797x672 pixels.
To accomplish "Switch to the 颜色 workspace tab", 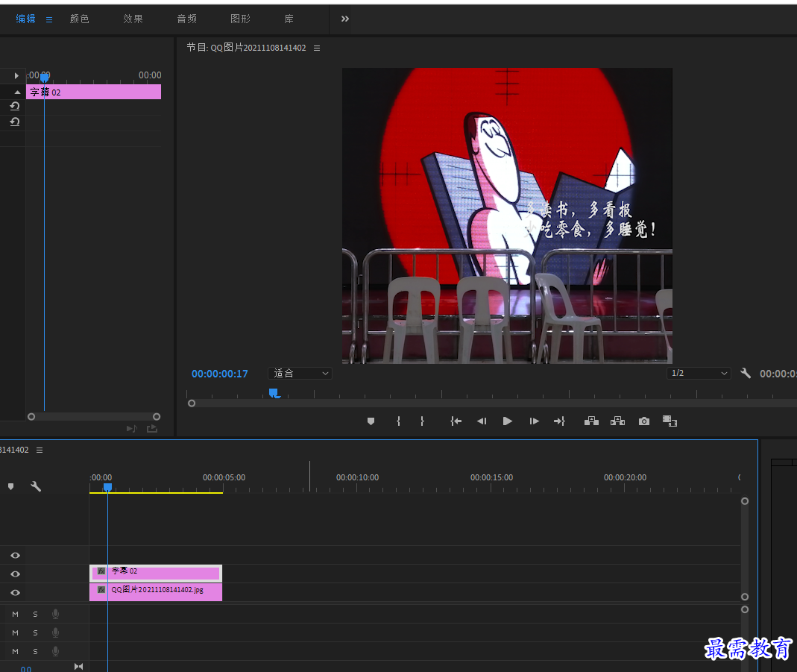I will (x=79, y=19).
